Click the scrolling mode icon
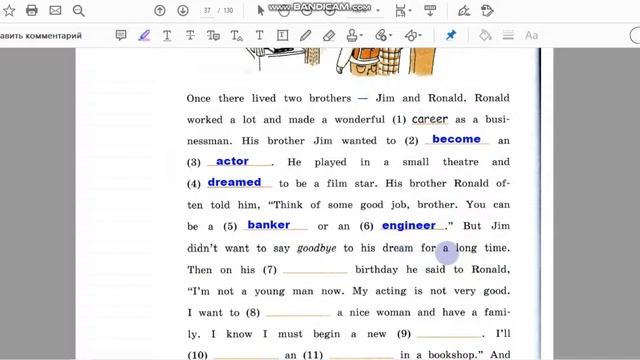 (x=430, y=11)
